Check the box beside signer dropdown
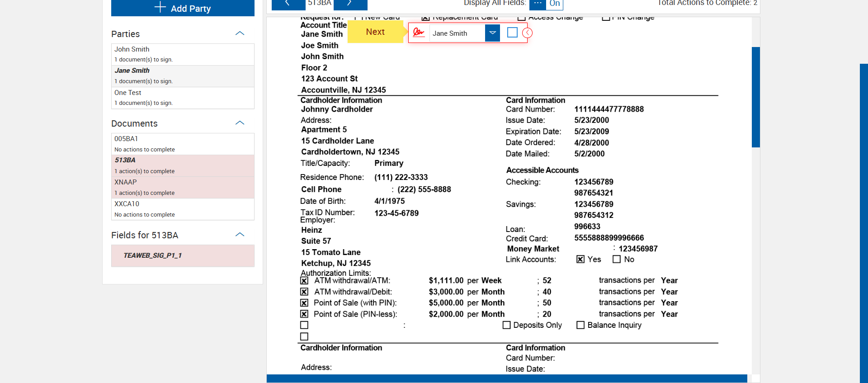 (x=512, y=33)
